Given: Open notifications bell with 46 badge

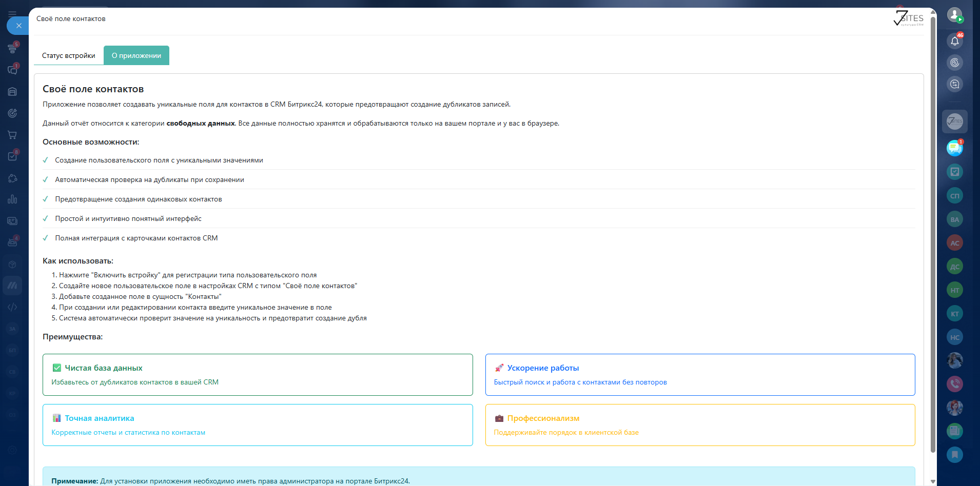Looking at the screenshot, I should click(955, 41).
